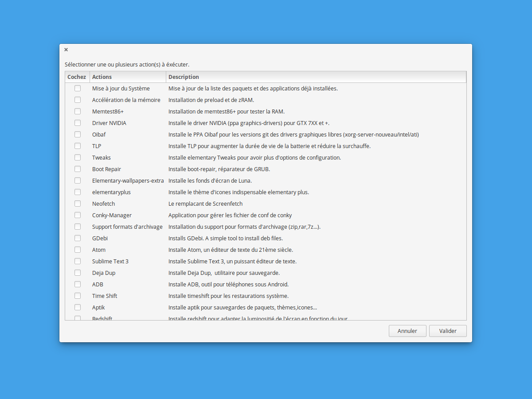Select the Driver NVIDIA checkbox
532x399 pixels.
(78, 123)
